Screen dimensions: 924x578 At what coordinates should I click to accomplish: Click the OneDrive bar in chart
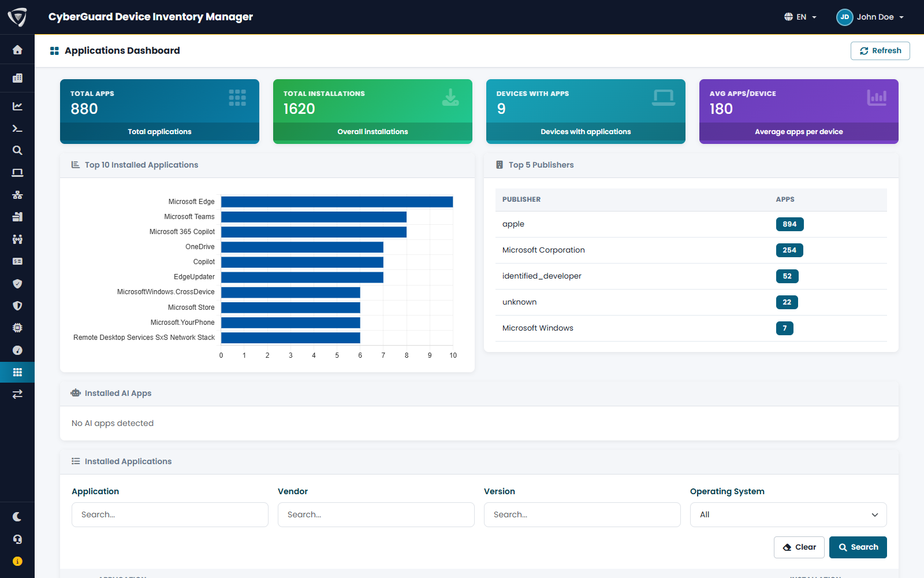(302, 247)
